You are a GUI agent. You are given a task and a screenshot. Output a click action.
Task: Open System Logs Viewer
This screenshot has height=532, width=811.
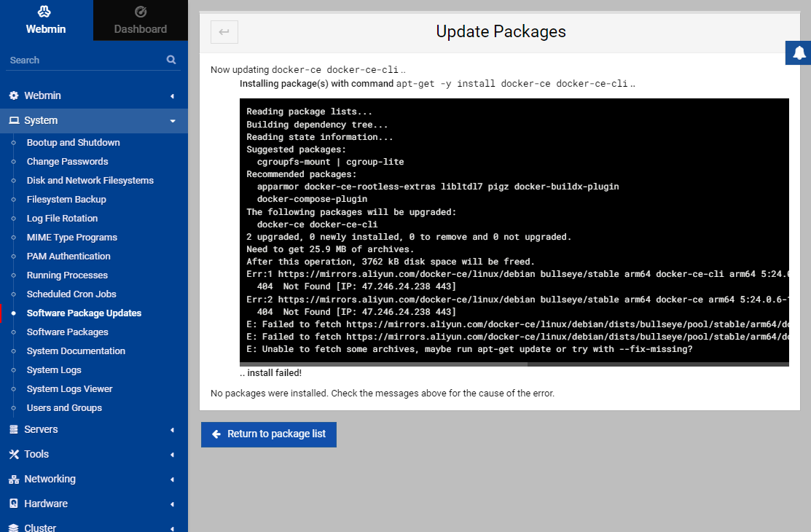click(69, 388)
